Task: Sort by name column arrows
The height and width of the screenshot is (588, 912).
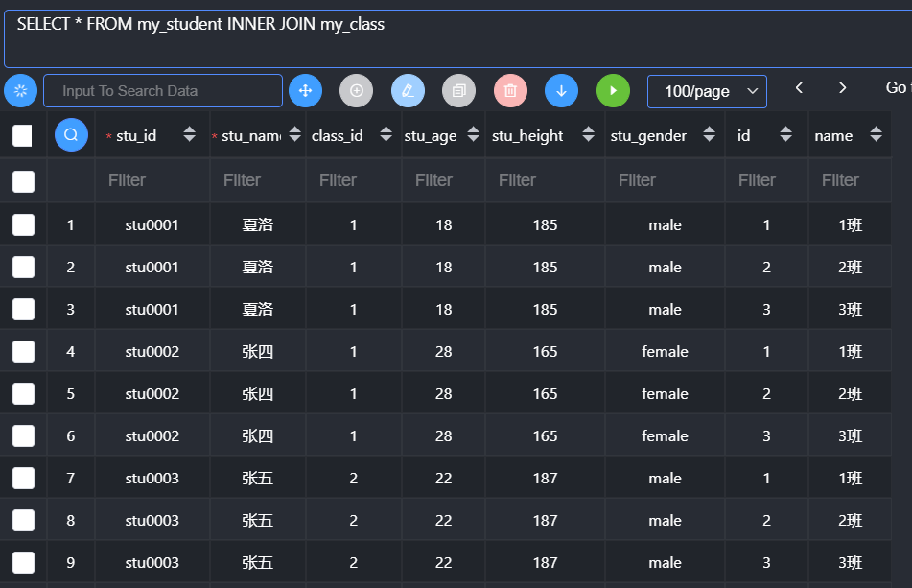Action: pos(876,134)
